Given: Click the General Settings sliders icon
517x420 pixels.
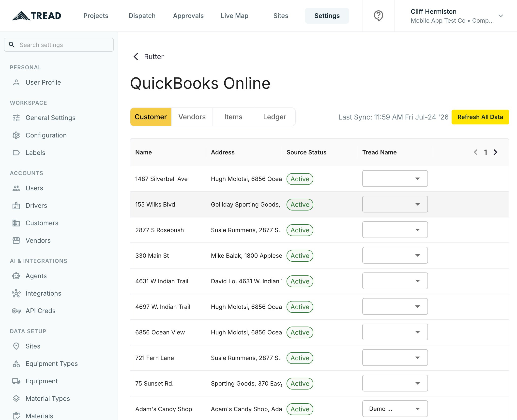Looking at the screenshot, I should [x=16, y=118].
